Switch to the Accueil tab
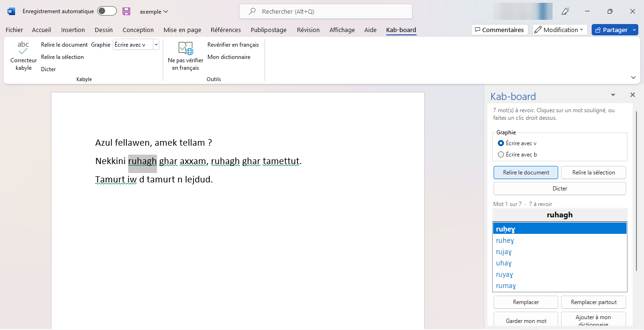 point(41,30)
